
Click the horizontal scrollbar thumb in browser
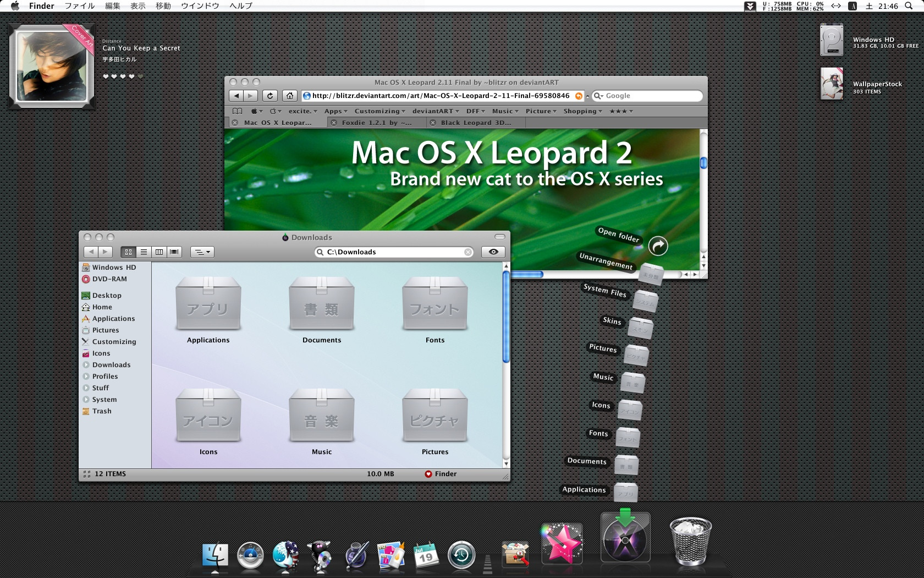coord(527,274)
